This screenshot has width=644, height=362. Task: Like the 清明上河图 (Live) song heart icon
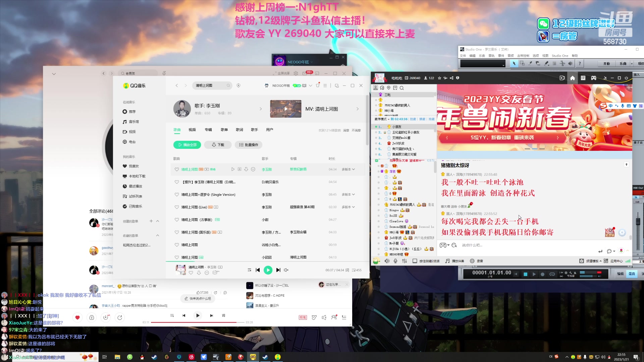(x=177, y=207)
